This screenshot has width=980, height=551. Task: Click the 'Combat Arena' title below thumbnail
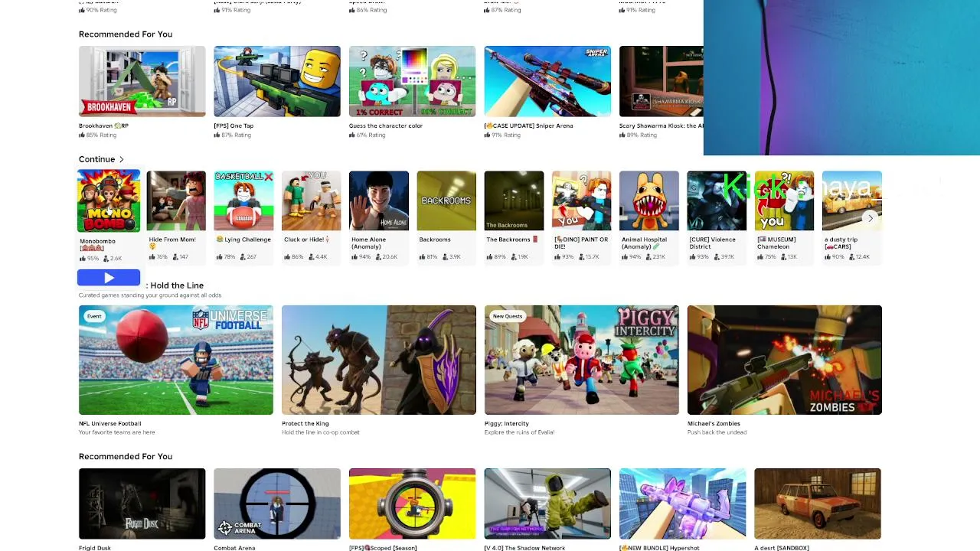234,548
